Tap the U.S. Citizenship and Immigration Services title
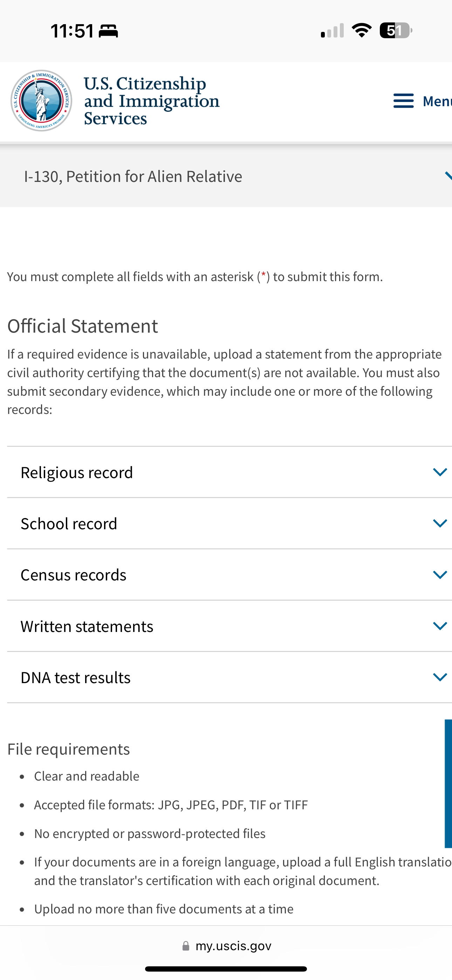 [151, 101]
